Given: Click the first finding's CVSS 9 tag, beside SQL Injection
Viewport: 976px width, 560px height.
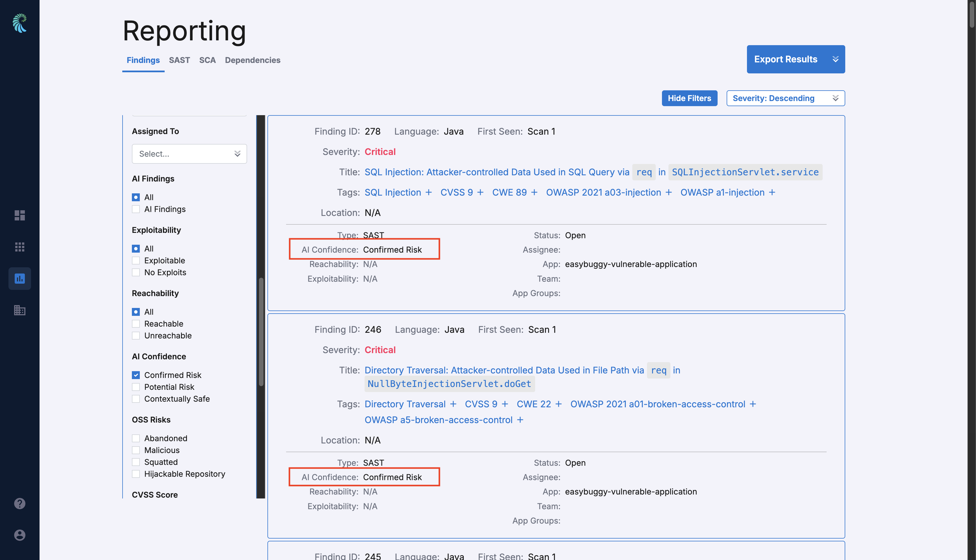Looking at the screenshot, I should 457,192.
